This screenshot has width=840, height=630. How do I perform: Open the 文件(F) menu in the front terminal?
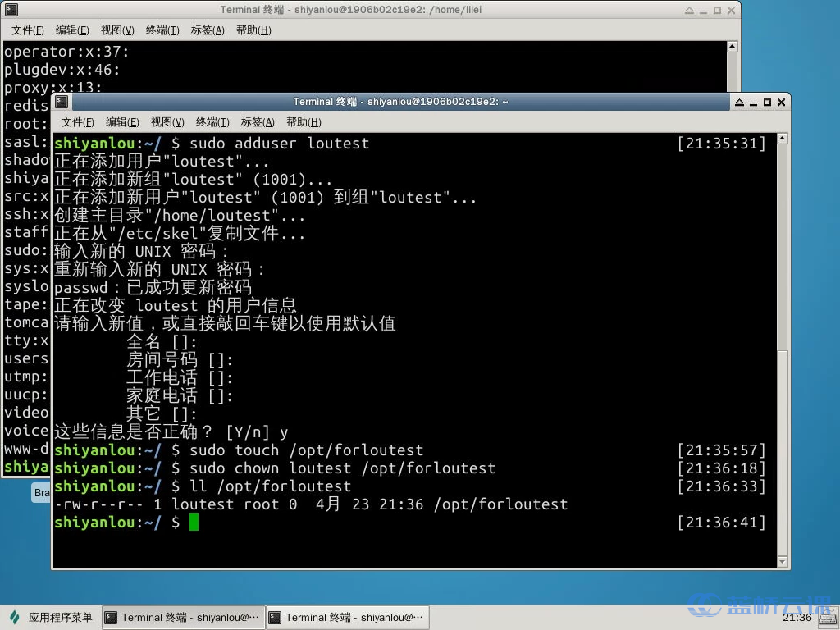(78, 122)
